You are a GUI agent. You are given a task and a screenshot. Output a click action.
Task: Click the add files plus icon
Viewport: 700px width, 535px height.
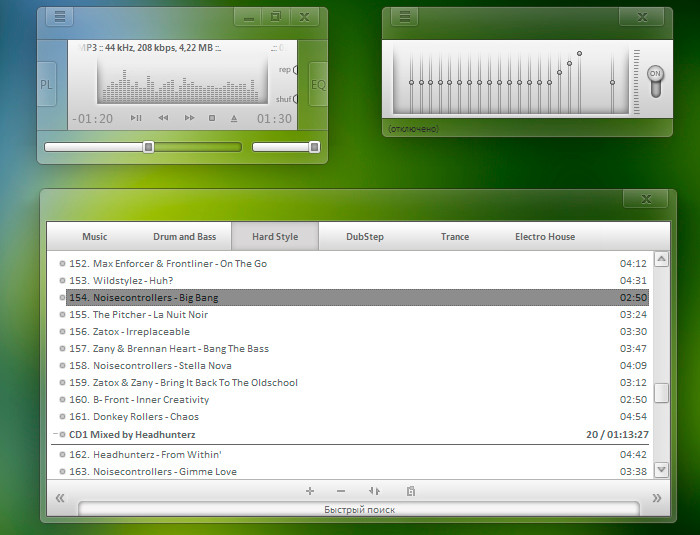click(x=310, y=491)
